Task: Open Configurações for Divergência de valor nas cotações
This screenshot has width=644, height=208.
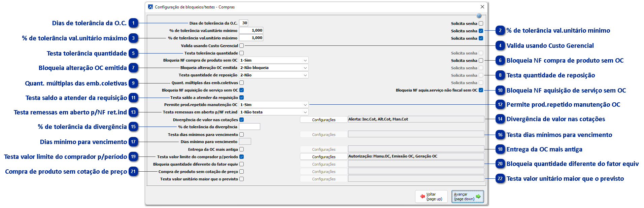Action: [x=324, y=120]
